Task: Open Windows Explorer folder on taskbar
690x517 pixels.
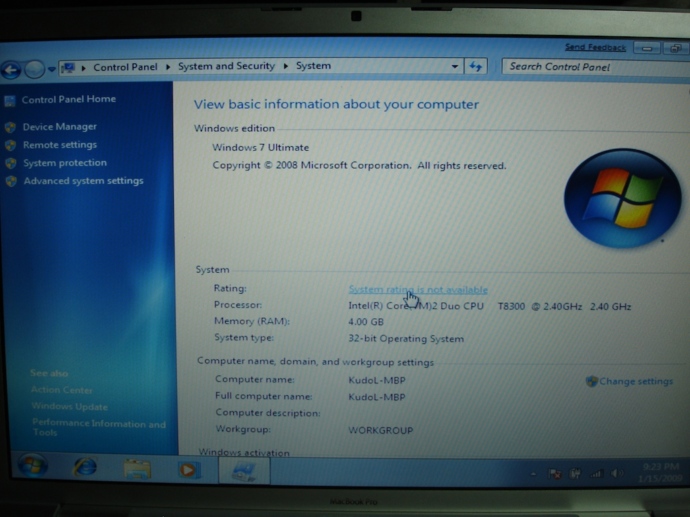Action: coord(137,469)
